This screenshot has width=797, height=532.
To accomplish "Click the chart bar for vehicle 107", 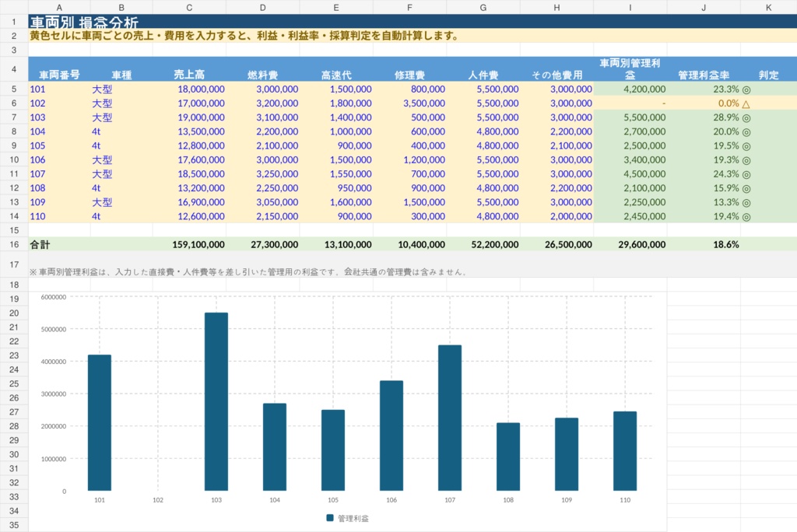I will point(450,418).
